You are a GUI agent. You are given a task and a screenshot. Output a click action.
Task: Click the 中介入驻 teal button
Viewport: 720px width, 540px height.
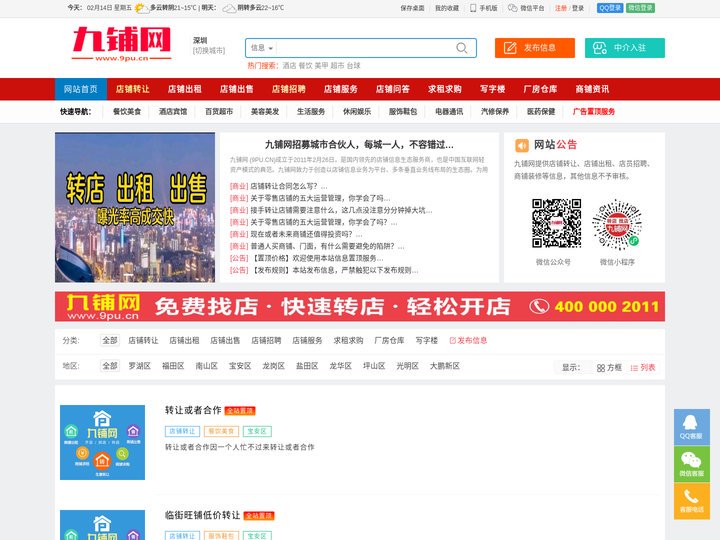click(624, 48)
